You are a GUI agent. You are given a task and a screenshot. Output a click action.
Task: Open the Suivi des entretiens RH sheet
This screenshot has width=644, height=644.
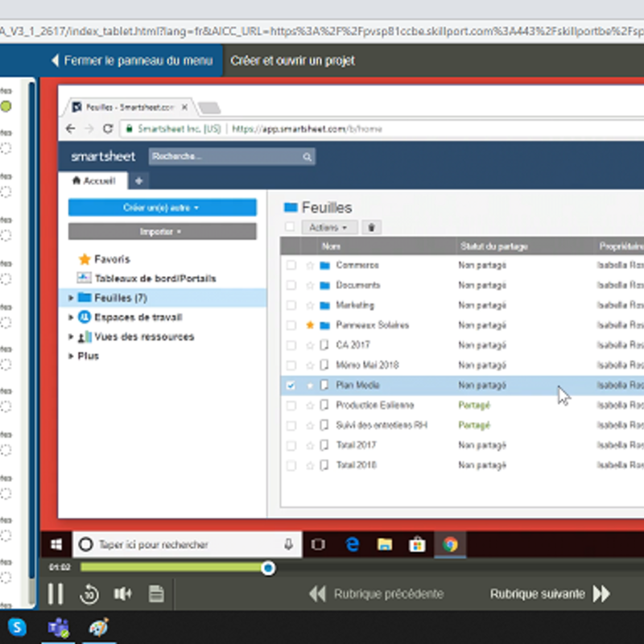click(x=382, y=425)
